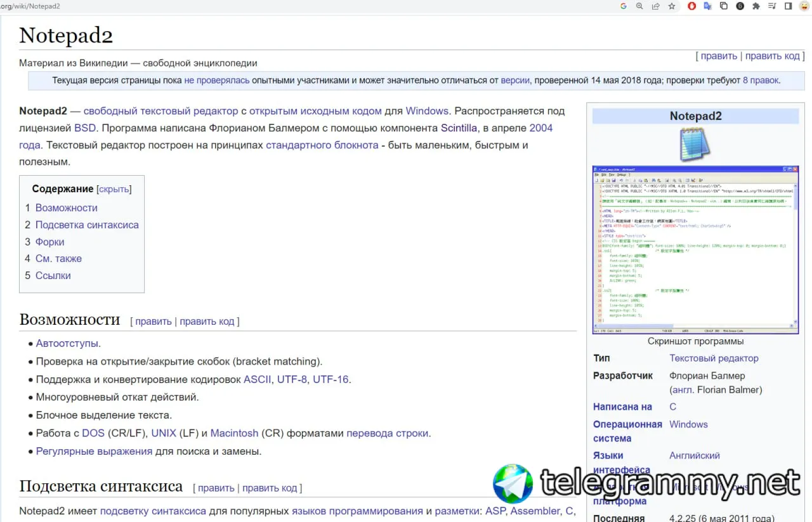Click the share page icon

coord(656,6)
